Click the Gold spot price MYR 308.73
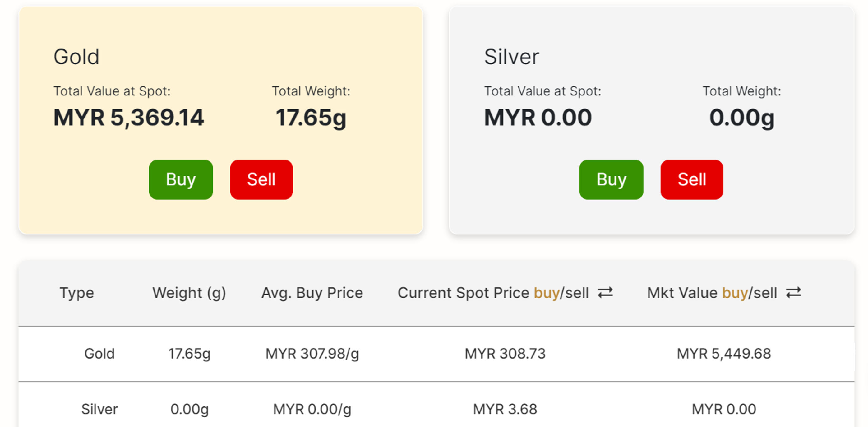 (505, 354)
